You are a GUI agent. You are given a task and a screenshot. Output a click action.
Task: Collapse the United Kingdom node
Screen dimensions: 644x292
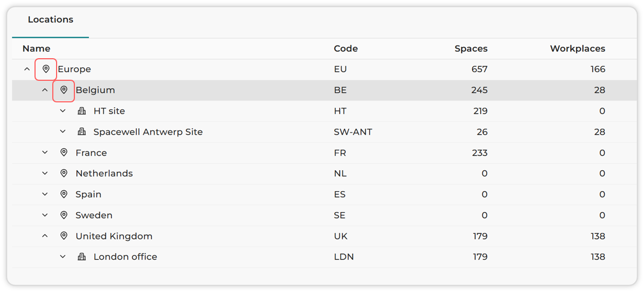tap(45, 236)
